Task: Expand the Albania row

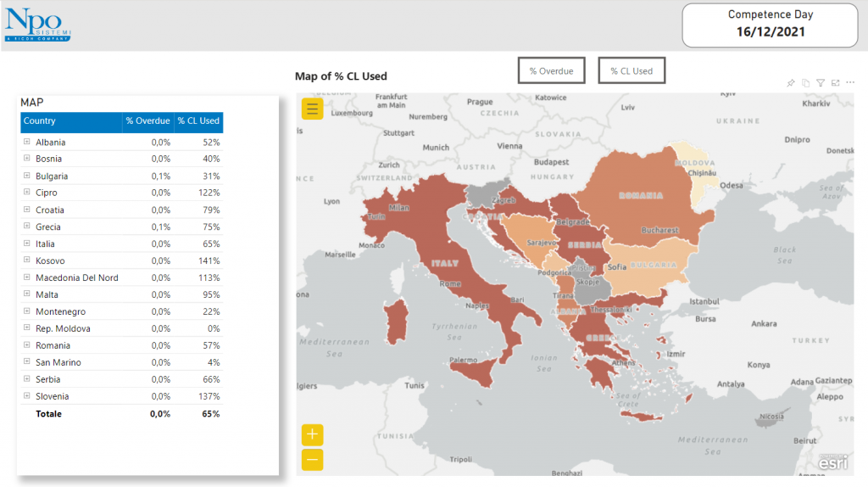Action: (27, 143)
